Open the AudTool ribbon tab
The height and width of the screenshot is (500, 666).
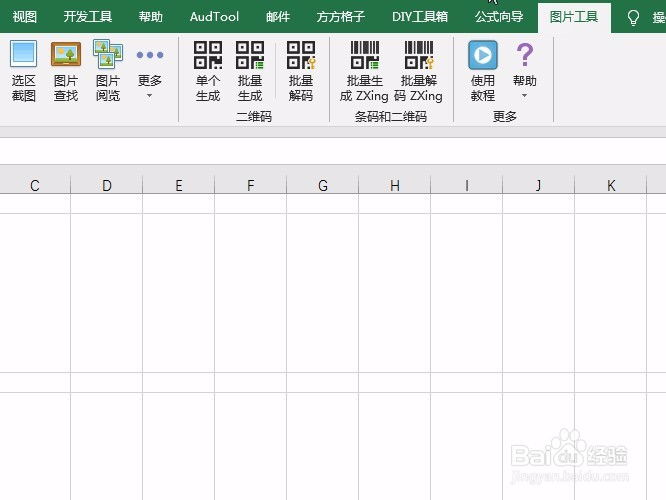coord(214,17)
